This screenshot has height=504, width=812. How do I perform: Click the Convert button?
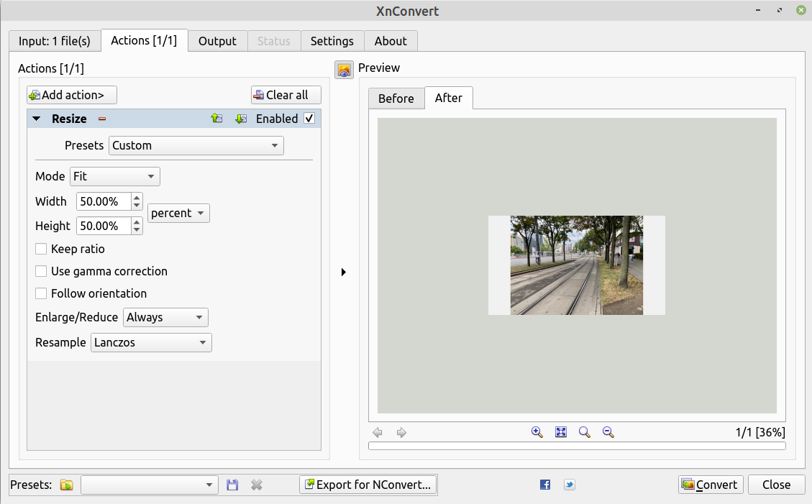pos(711,485)
